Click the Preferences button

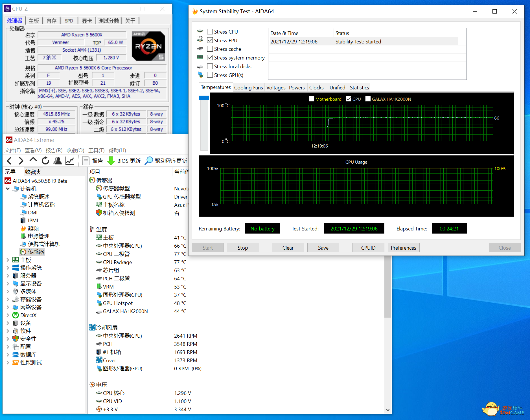point(403,248)
